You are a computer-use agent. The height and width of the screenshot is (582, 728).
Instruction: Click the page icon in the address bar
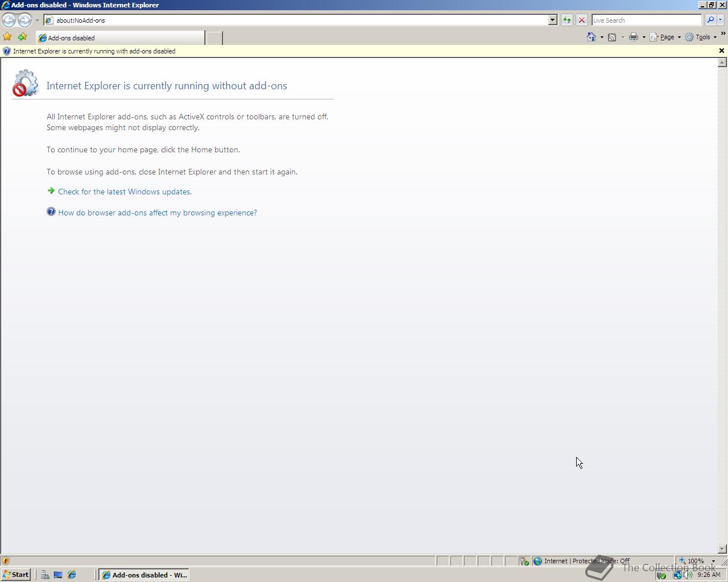coord(49,20)
